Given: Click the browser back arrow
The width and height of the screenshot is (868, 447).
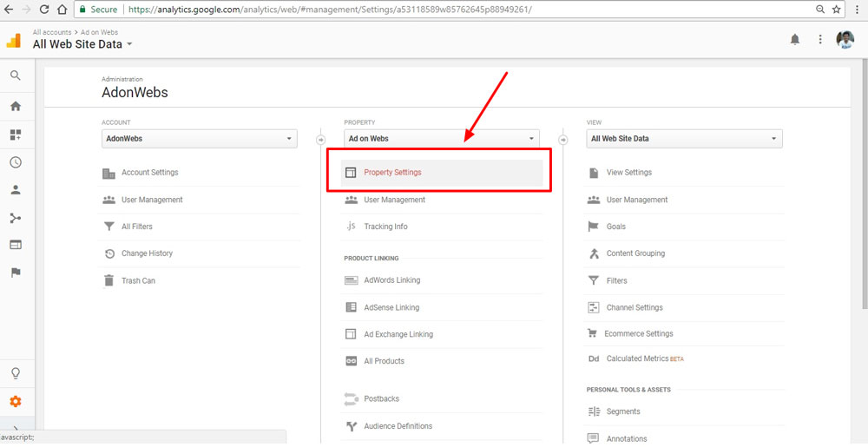Looking at the screenshot, I should (x=9, y=10).
